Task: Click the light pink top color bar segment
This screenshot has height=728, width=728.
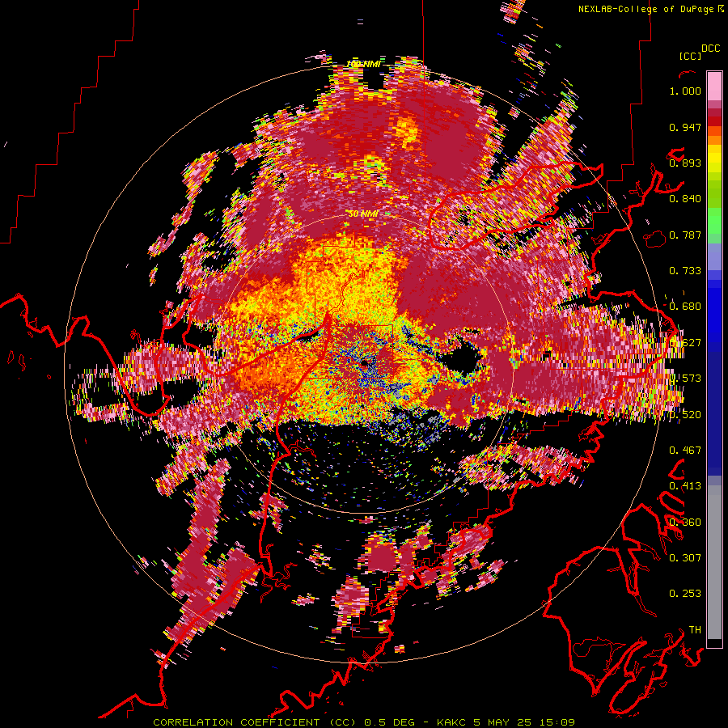Action: (714, 87)
